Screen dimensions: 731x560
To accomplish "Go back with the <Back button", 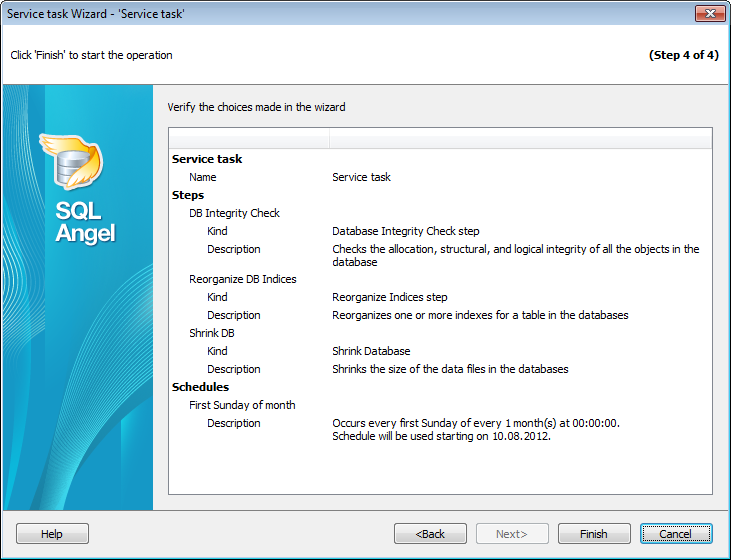I will coord(430,533).
